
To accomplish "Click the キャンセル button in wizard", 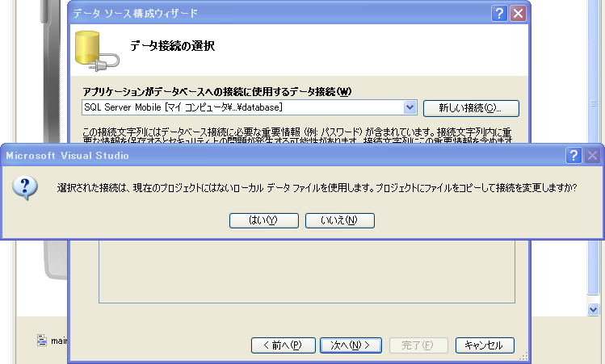I will (x=485, y=345).
